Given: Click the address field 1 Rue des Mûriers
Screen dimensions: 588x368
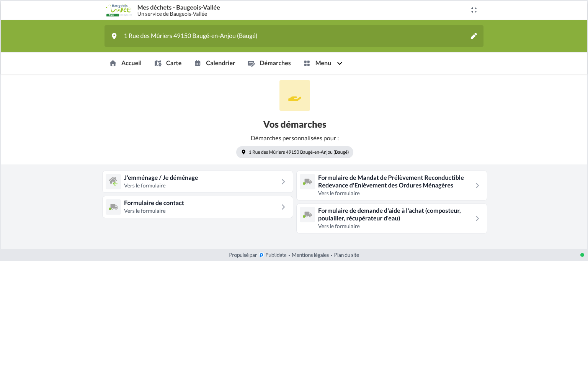Looking at the screenshot, I should pos(294,36).
